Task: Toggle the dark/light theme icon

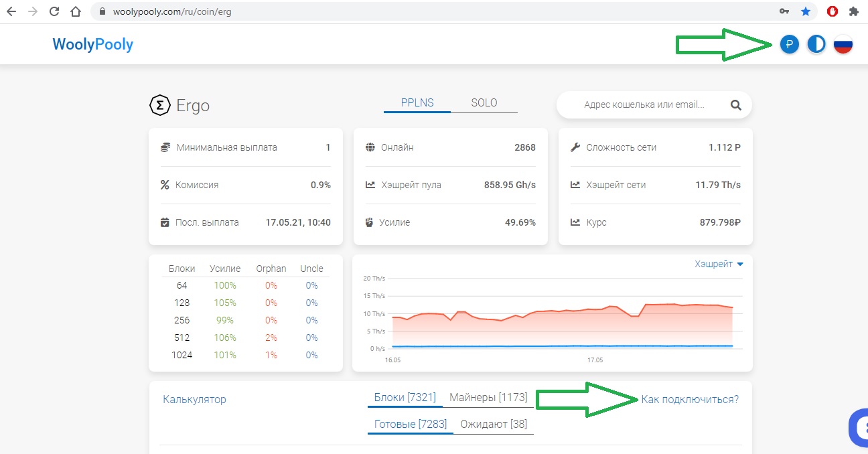Action: [816, 45]
